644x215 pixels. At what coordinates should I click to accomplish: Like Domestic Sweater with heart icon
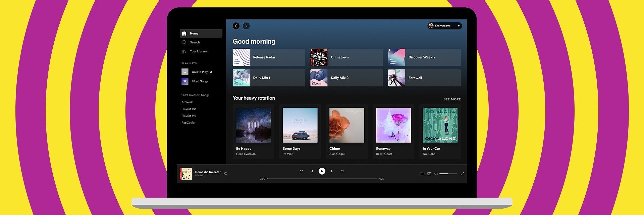226,174
